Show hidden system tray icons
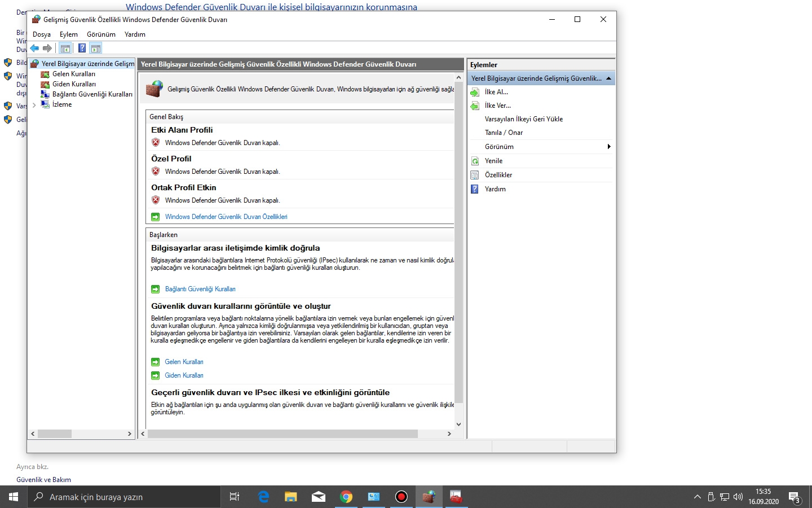This screenshot has height=508, width=812. (x=698, y=497)
